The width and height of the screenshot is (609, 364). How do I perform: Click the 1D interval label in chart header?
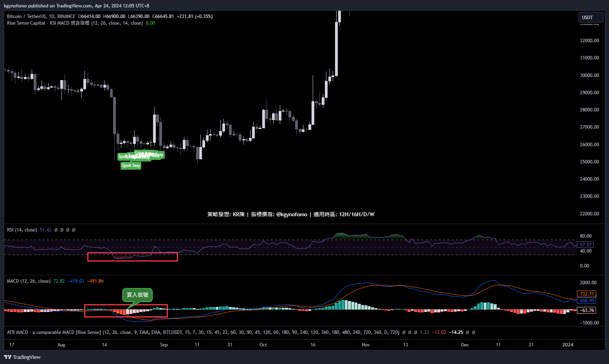pos(52,16)
